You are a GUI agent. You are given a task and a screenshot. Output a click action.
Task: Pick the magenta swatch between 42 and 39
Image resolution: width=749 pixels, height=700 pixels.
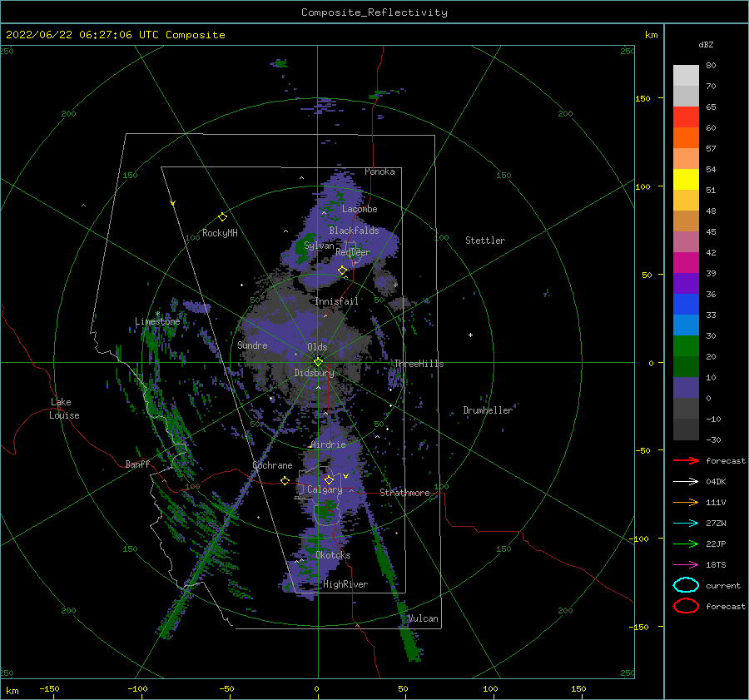[686, 262]
